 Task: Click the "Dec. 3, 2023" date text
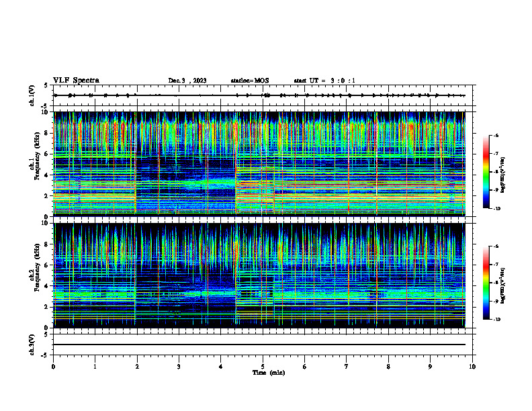point(187,81)
